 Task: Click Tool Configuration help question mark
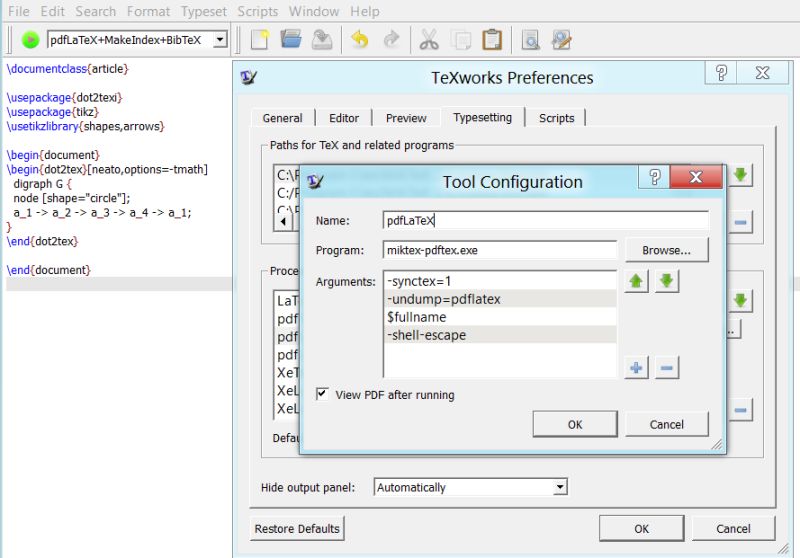coord(654,177)
